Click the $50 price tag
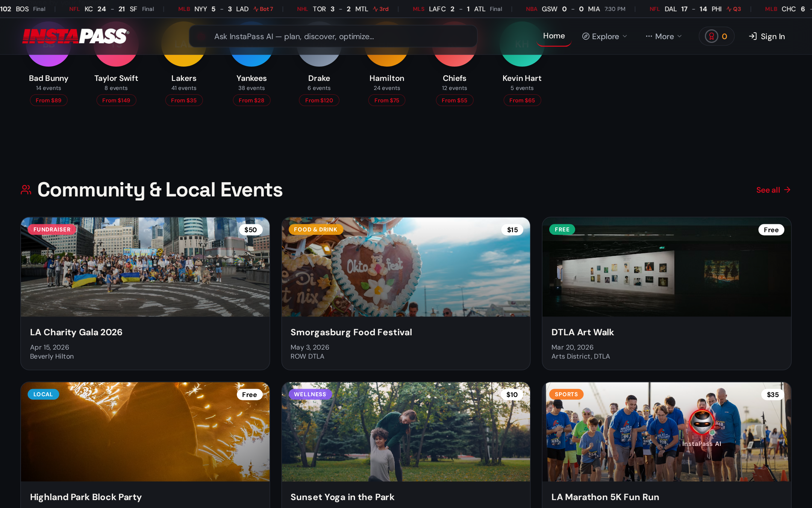812x508 pixels. click(x=251, y=230)
